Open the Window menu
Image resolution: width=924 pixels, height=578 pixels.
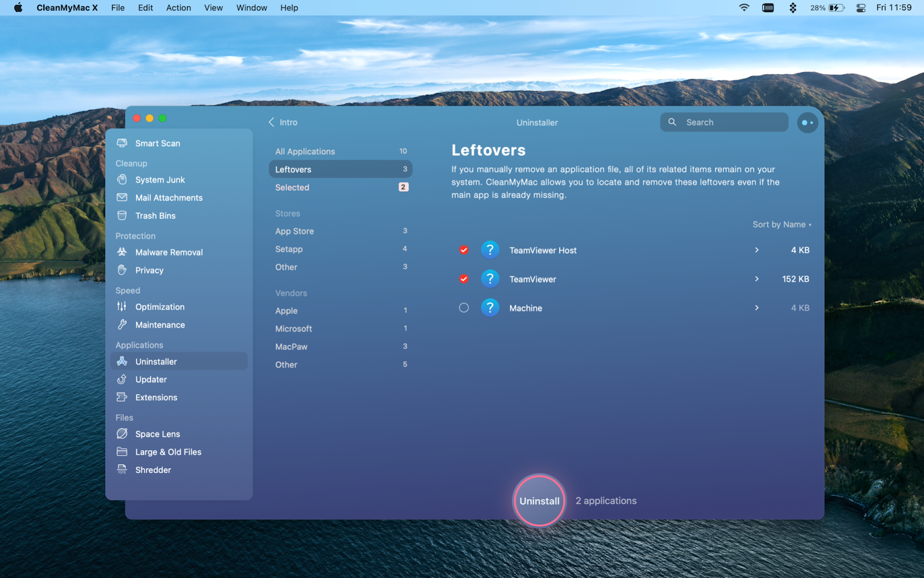click(251, 8)
